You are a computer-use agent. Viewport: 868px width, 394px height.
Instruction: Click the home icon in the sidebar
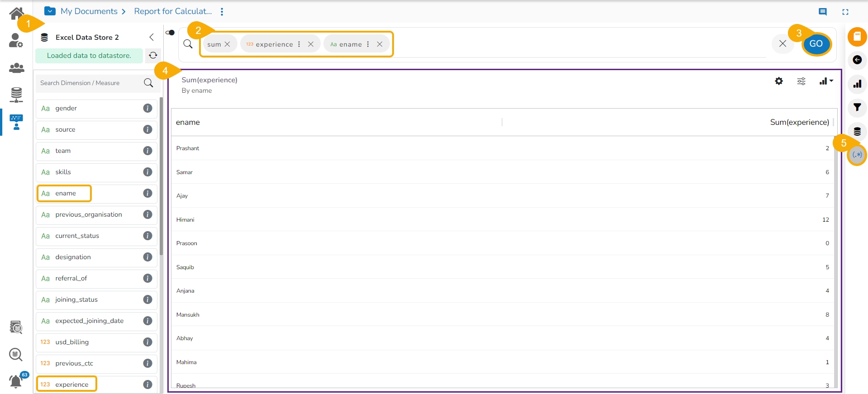coord(16,13)
